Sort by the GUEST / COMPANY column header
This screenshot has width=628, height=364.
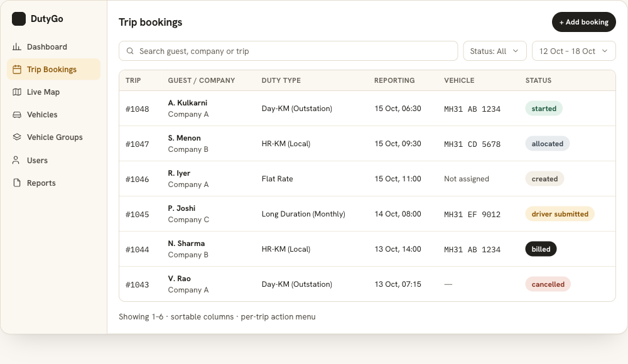[x=202, y=80]
